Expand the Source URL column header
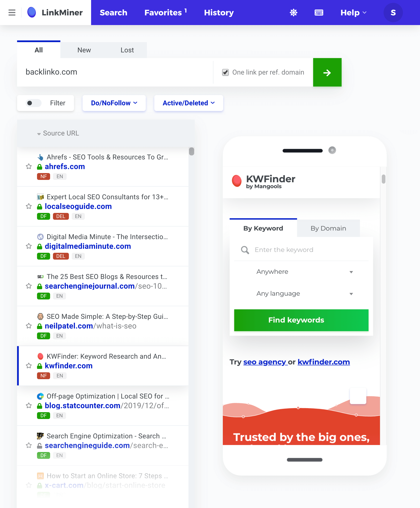 38,133
